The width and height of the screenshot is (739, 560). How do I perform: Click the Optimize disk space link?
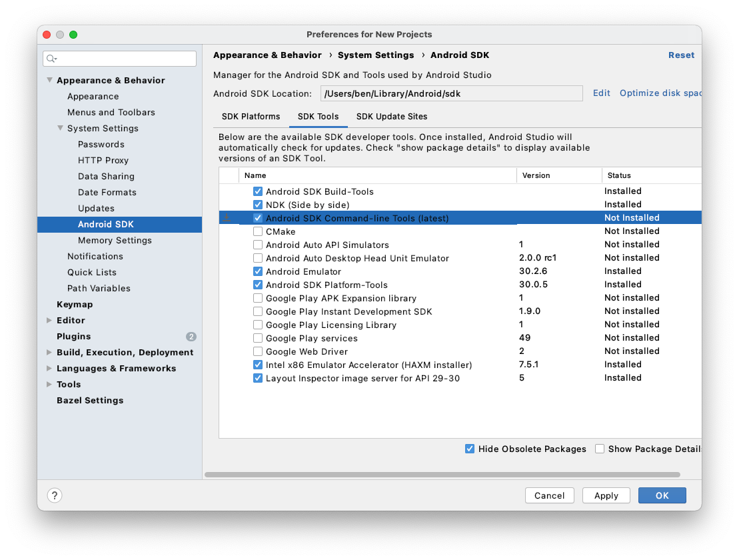click(x=660, y=93)
